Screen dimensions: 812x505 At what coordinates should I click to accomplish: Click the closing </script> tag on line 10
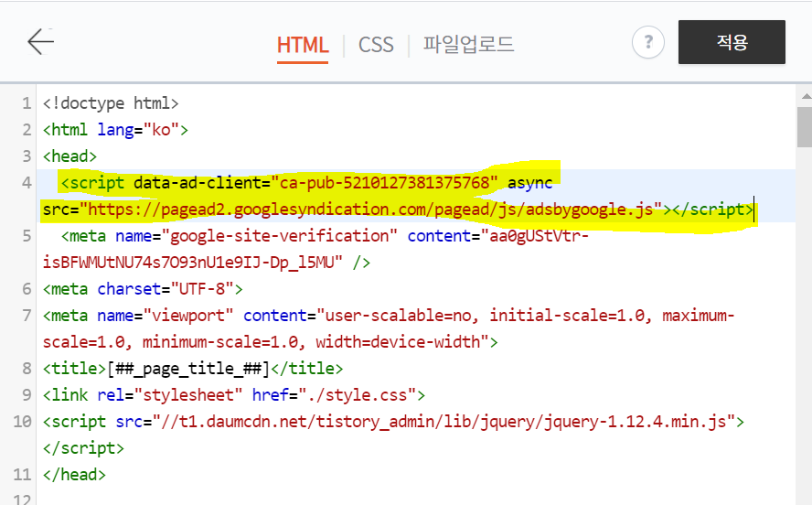83,448
